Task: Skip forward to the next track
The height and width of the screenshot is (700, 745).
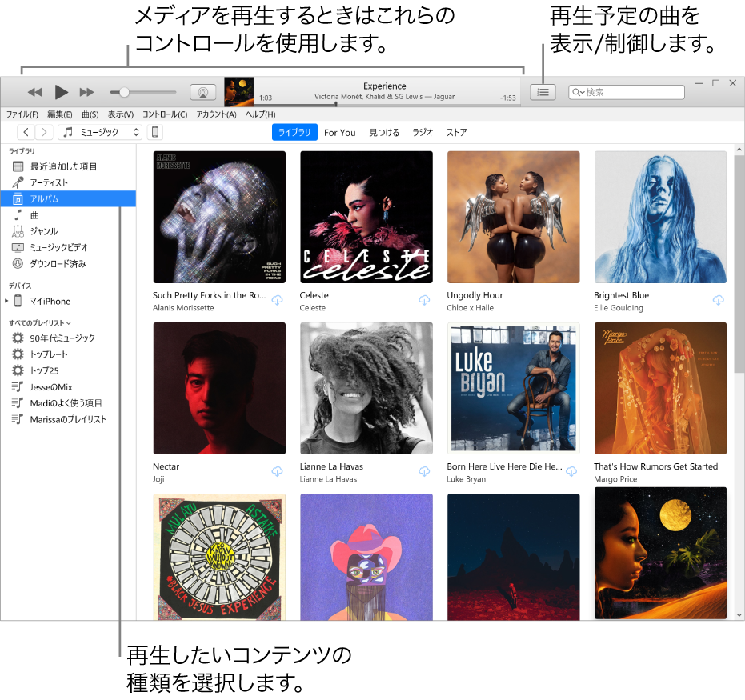Action: tap(86, 92)
